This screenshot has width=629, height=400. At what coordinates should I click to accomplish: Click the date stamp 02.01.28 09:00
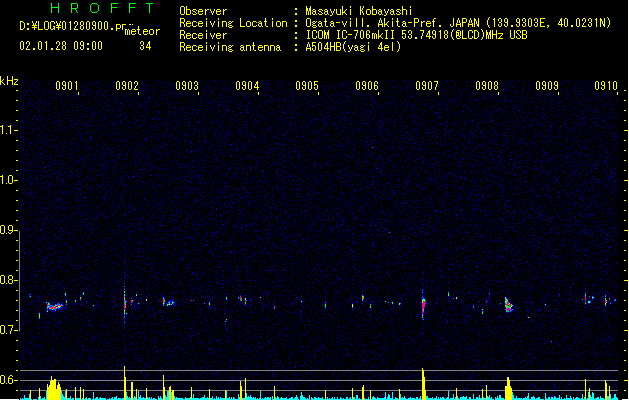(61, 46)
